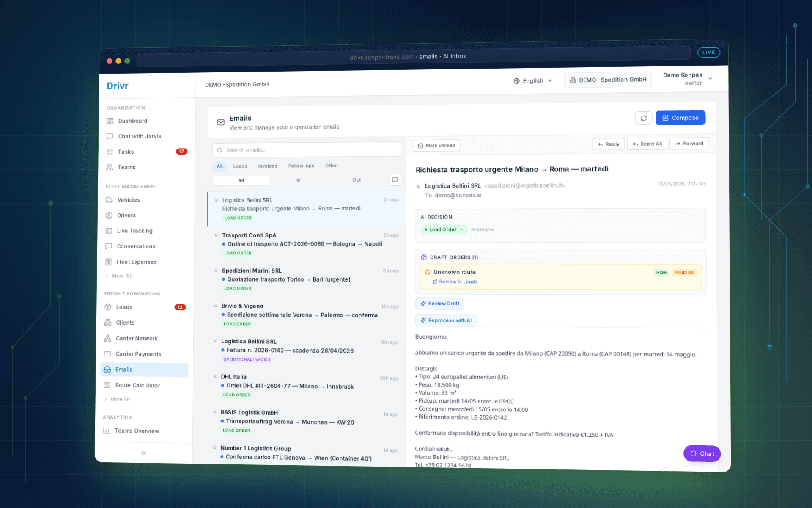Switch direction filter to All
Screen dimensions: 812x508
pyautogui.click(x=241, y=181)
